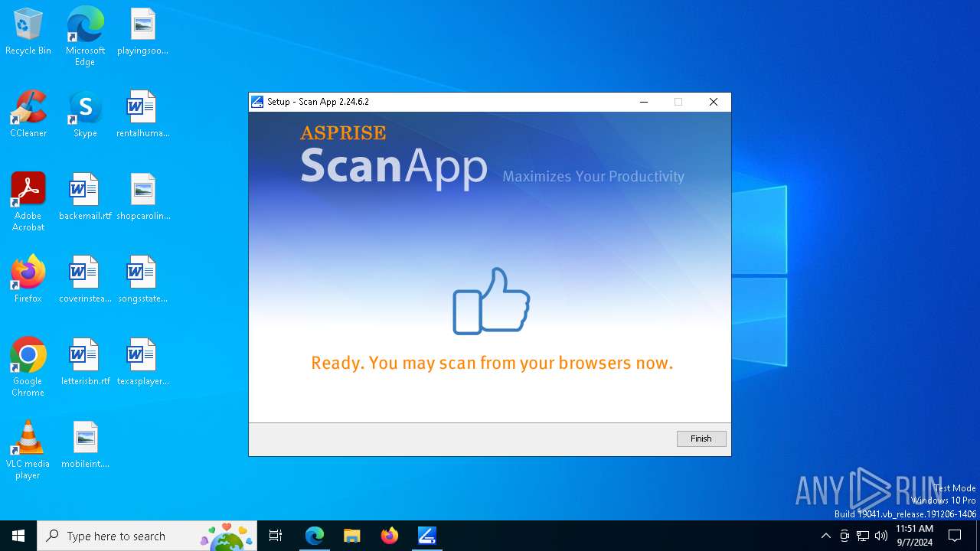Select the VLC media player shortcut
Screen dimensions: 980x551
pyautogui.click(x=28, y=450)
